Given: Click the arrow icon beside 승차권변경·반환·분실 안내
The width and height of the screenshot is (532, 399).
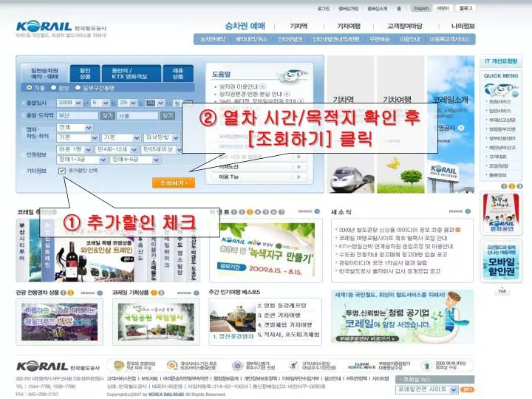Looking at the screenshot, I should [287, 94].
